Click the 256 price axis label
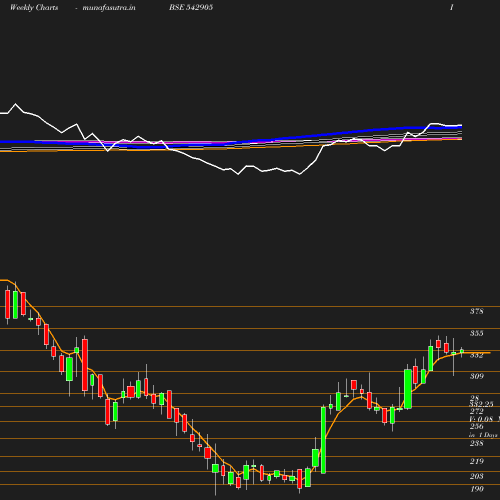 (477, 426)
